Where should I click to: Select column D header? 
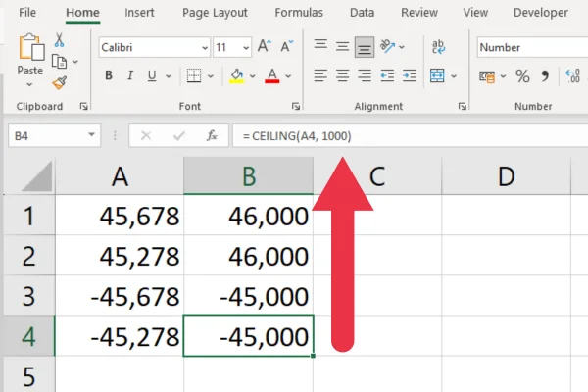pyautogui.click(x=507, y=176)
